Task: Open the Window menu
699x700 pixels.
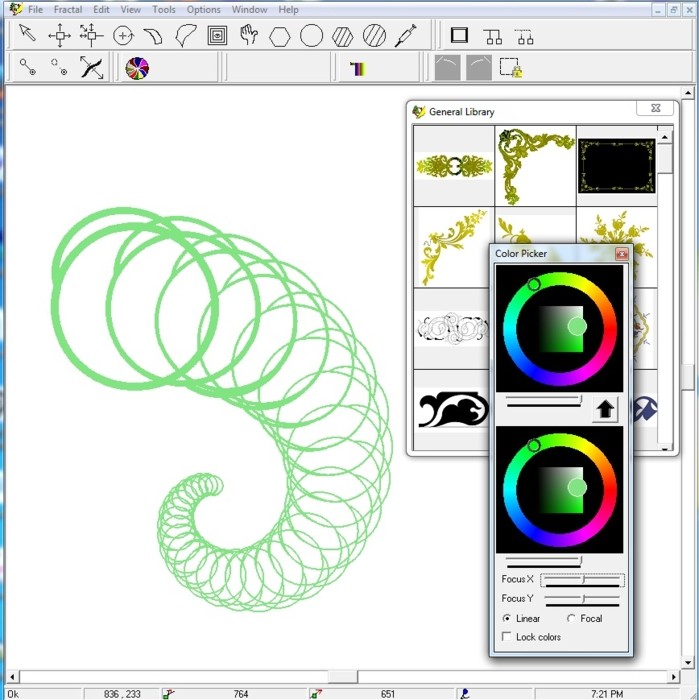Action: pos(250,9)
